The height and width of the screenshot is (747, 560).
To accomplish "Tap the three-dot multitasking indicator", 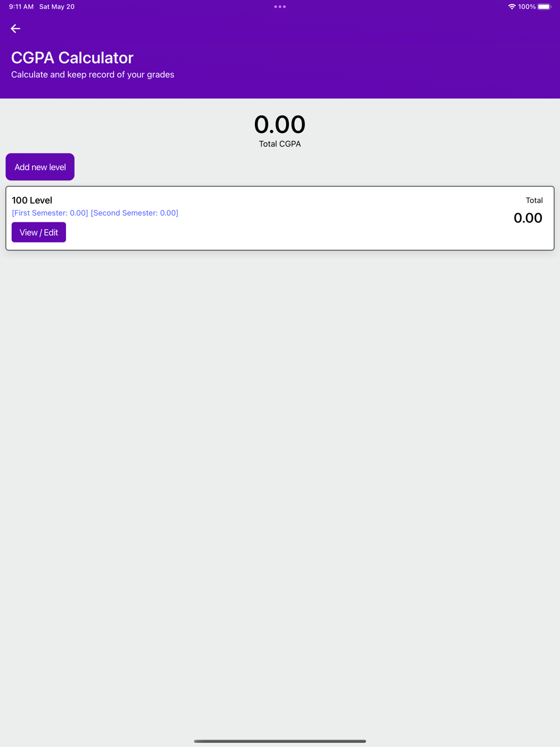I will coord(280,7).
